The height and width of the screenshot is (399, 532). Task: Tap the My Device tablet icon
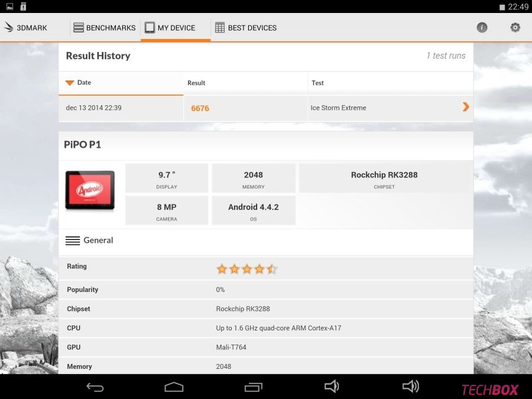150,28
